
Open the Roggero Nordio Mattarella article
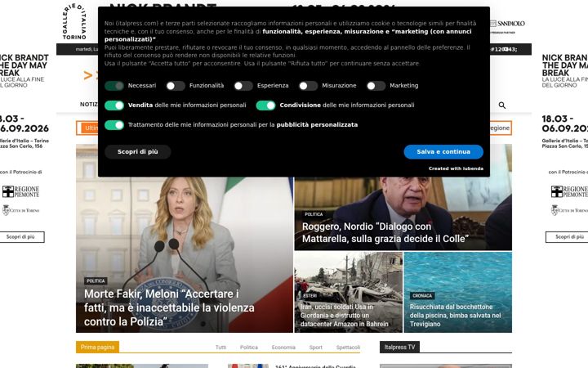(x=385, y=232)
